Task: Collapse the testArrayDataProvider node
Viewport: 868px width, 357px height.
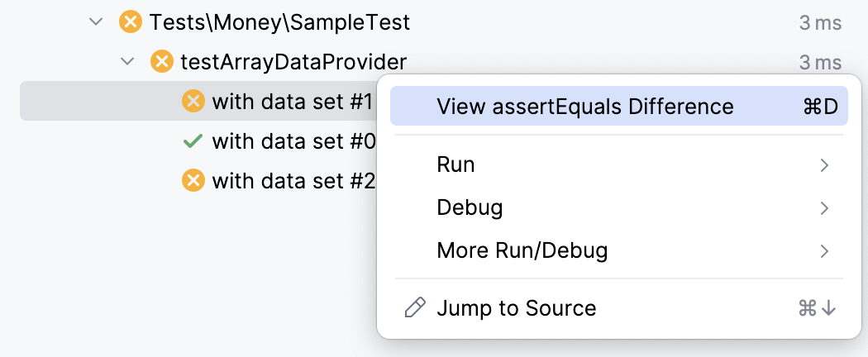Action: (x=127, y=61)
